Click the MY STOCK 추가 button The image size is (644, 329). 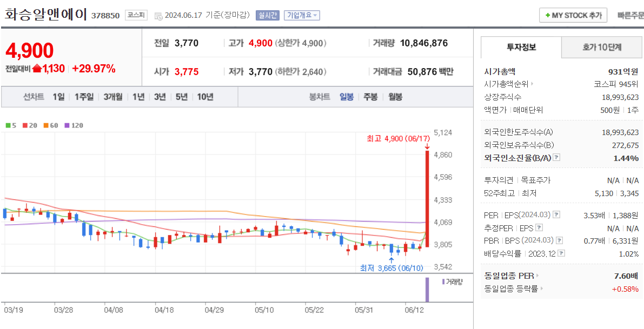[x=573, y=16]
